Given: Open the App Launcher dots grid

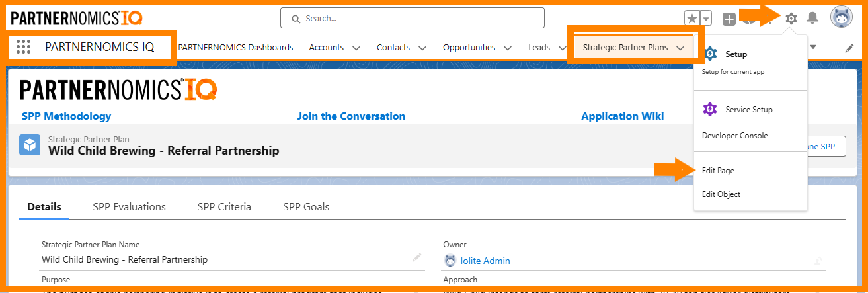Looking at the screenshot, I should pos(23,47).
